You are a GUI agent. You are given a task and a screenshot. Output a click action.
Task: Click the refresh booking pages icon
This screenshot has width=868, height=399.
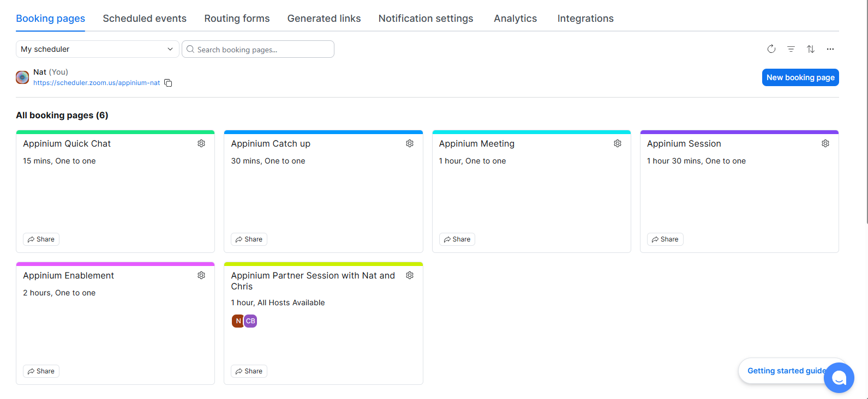click(x=771, y=49)
